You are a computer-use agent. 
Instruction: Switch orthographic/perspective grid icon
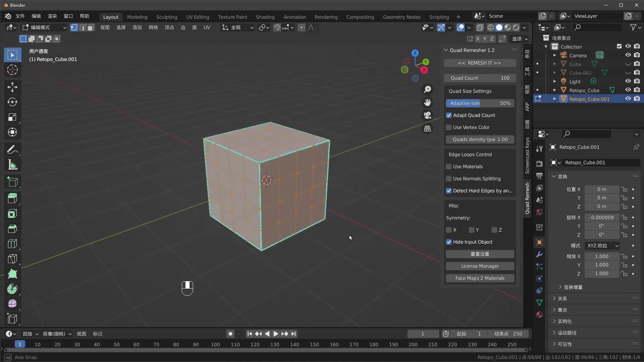[427, 128]
